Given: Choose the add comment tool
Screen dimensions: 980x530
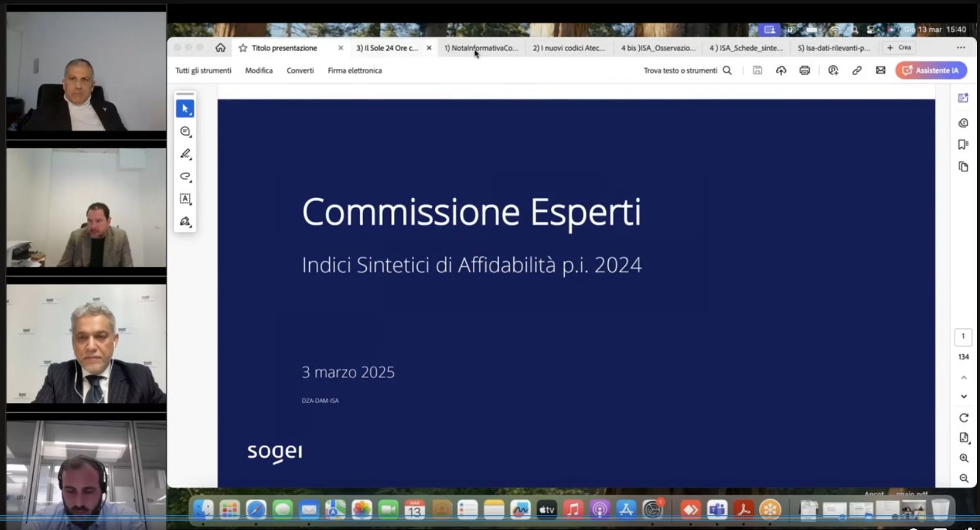Looking at the screenshot, I should pyautogui.click(x=185, y=132).
